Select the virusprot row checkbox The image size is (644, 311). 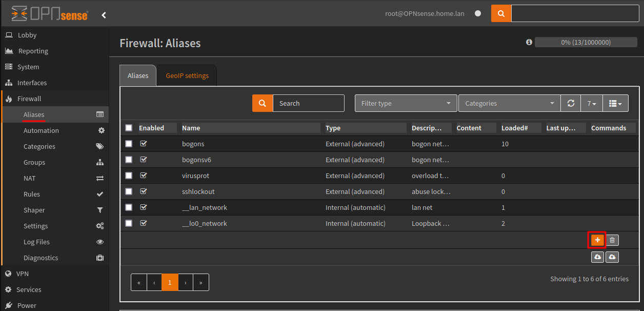129,176
